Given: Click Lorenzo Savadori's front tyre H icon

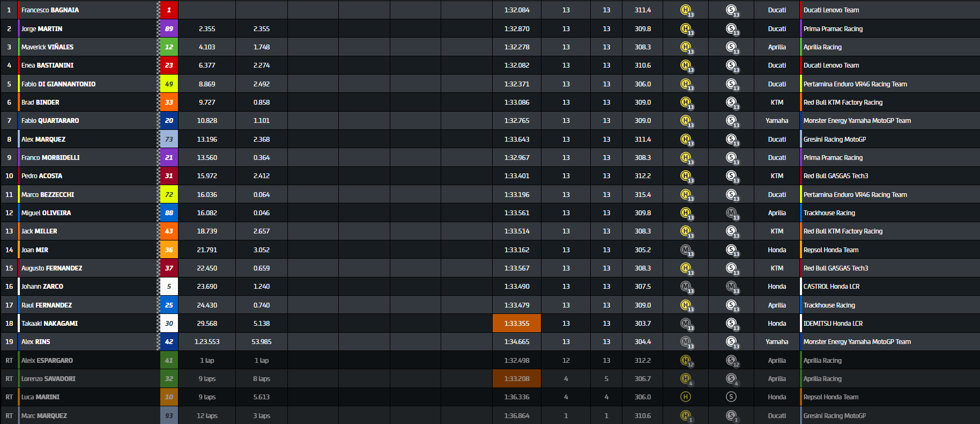Looking at the screenshot, I should 686,379.
